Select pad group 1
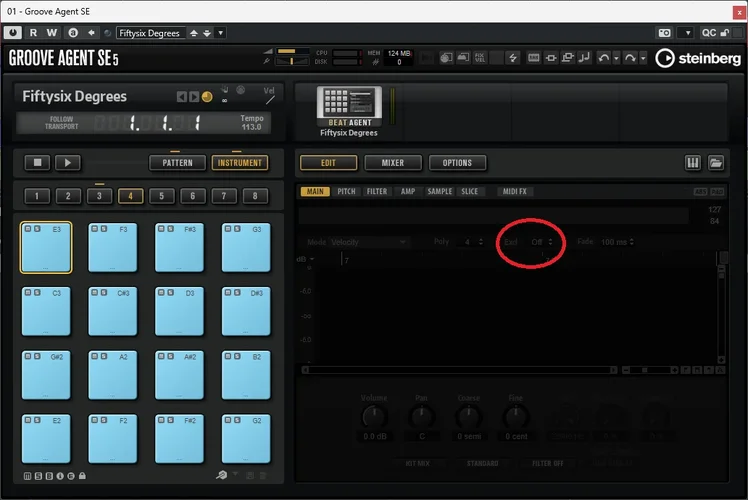Screen dimensions: 748x500 tap(37, 196)
